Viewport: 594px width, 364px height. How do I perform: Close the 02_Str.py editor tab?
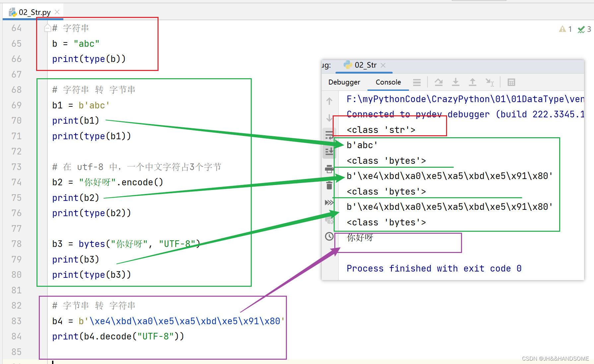57,12
